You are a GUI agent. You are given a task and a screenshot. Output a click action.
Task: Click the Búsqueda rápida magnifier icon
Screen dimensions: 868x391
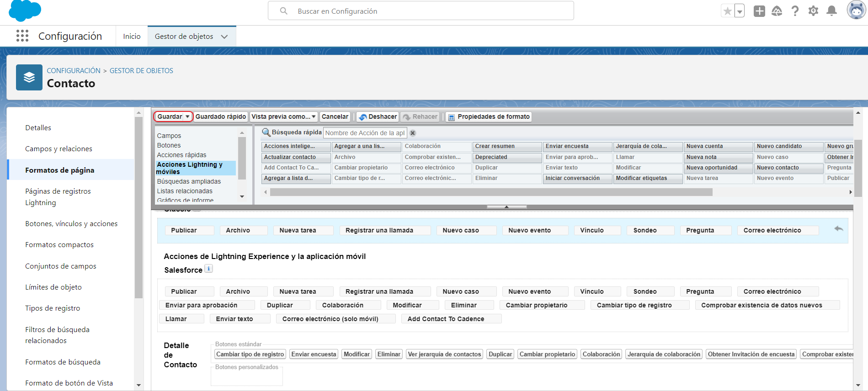[266, 132]
